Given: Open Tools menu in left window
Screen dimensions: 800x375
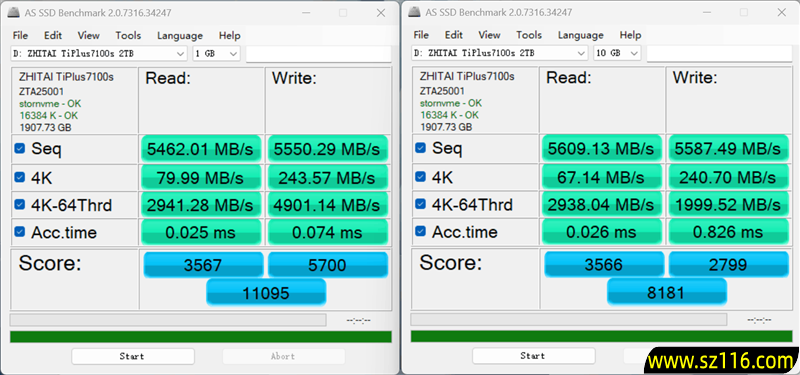Looking at the screenshot, I should tap(128, 36).
